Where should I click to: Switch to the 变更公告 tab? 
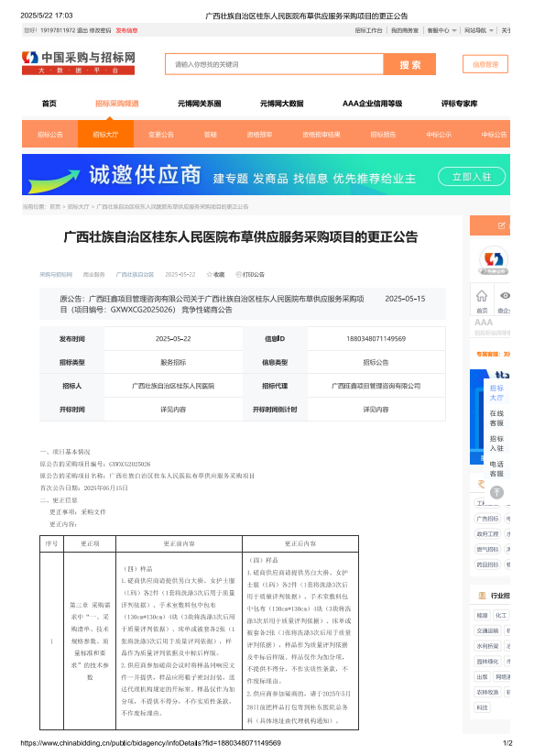(161, 135)
